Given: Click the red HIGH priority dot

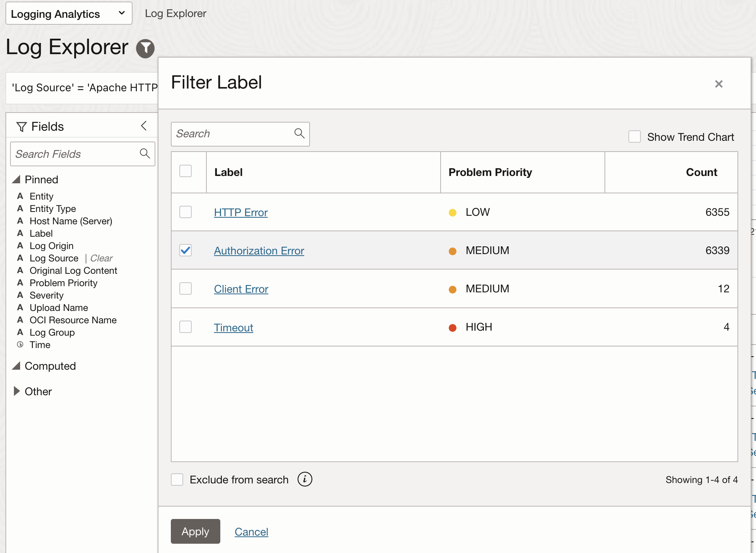Looking at the screenshot, I should pos(452,328).
